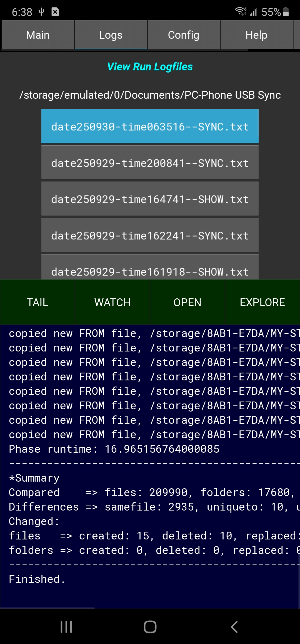300x644 pixels.
Task: Open the Config tab
Action: point(184,35)
